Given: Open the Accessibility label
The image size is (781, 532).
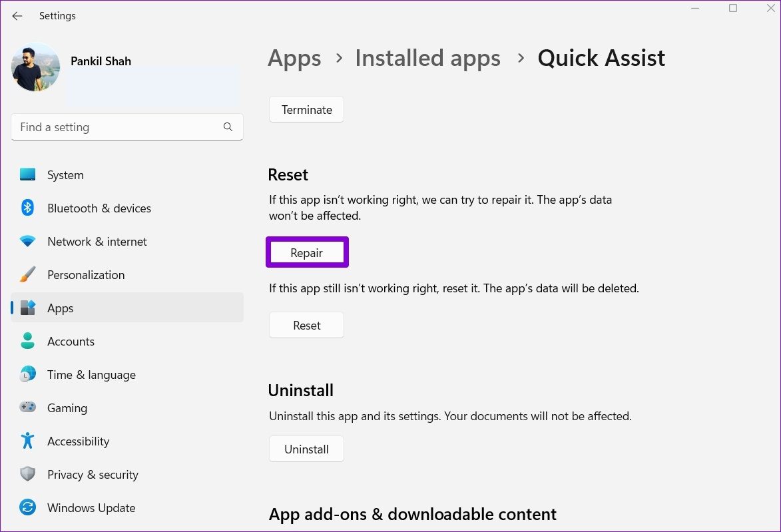Looking at the screenshot, I should coord(78,441).
